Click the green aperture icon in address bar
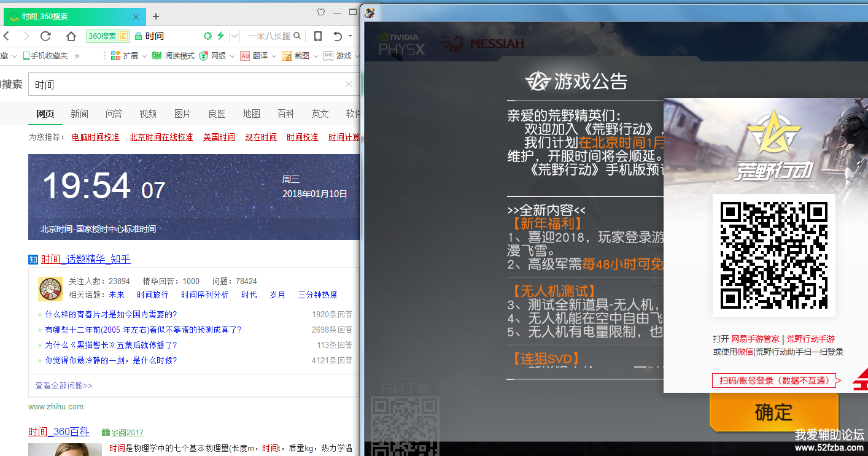 coord(207,36)
